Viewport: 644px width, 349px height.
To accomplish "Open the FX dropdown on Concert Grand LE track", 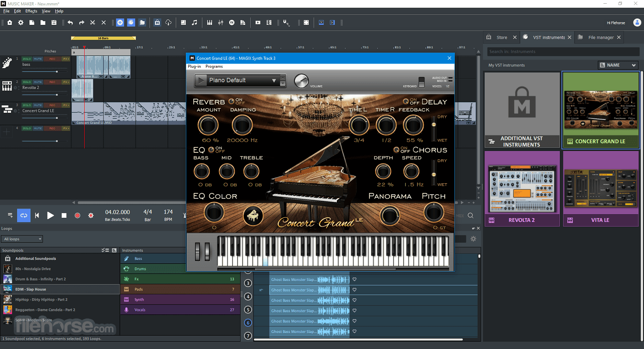I will point(66,105).
